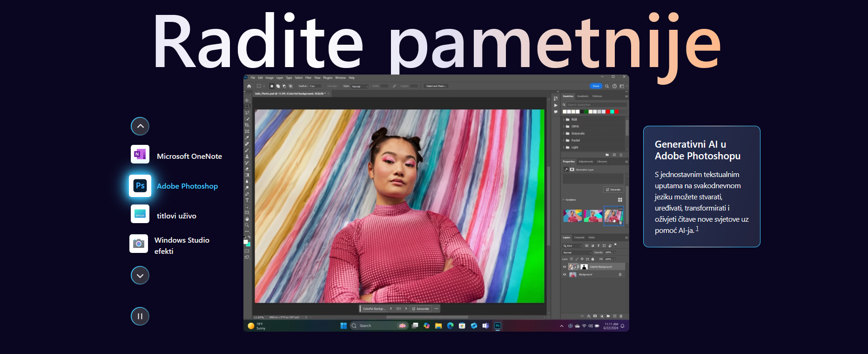Go to next carousel item down arrow

(x=140, y=275)
